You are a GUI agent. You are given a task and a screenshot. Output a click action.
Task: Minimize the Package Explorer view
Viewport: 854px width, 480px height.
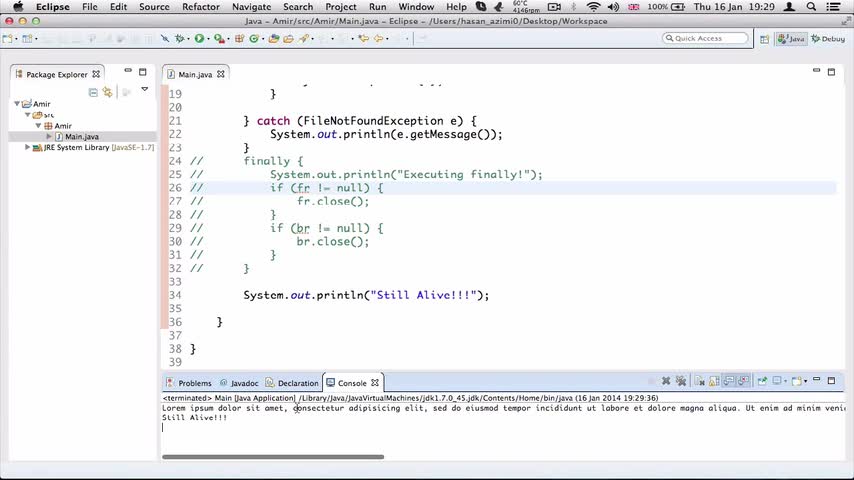tap(128, 70)
